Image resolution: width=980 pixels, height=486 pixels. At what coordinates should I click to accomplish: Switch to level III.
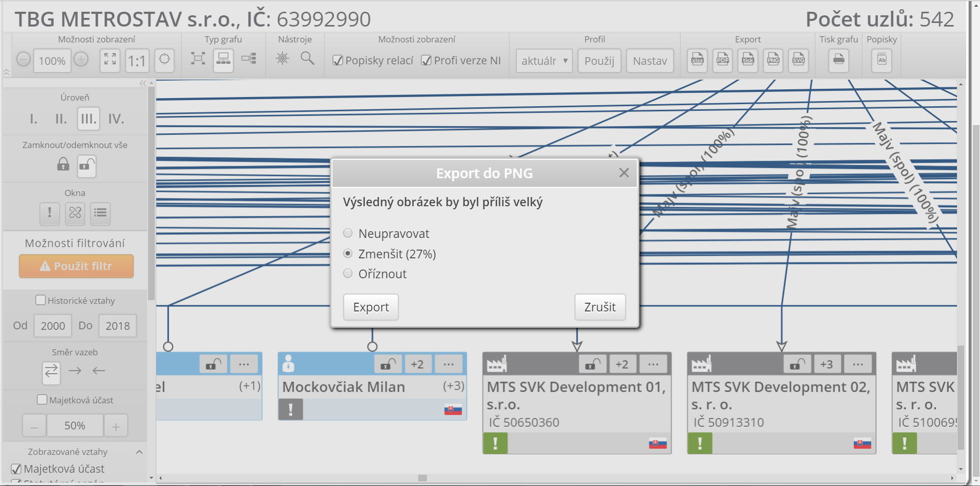click(x=88, y=119)
